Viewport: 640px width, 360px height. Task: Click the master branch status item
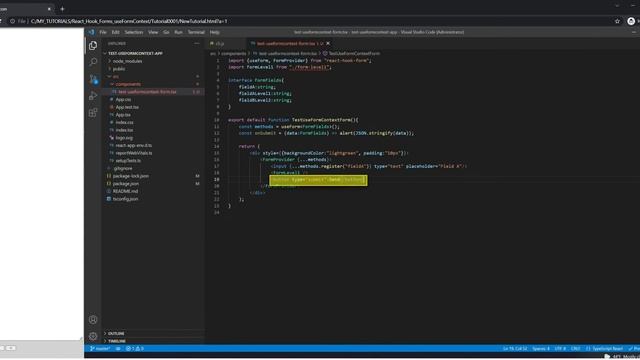pyautogui.click(x=100, y=349)
